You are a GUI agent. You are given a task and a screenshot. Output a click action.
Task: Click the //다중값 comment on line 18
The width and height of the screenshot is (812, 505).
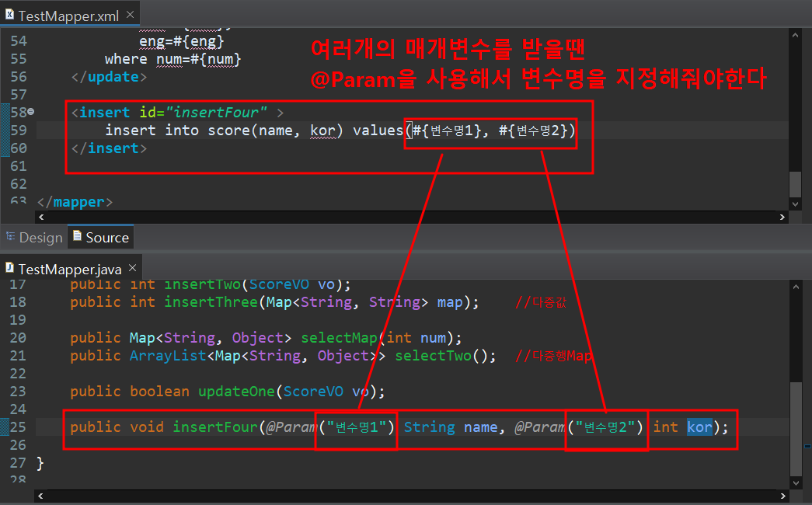(541, 302)
